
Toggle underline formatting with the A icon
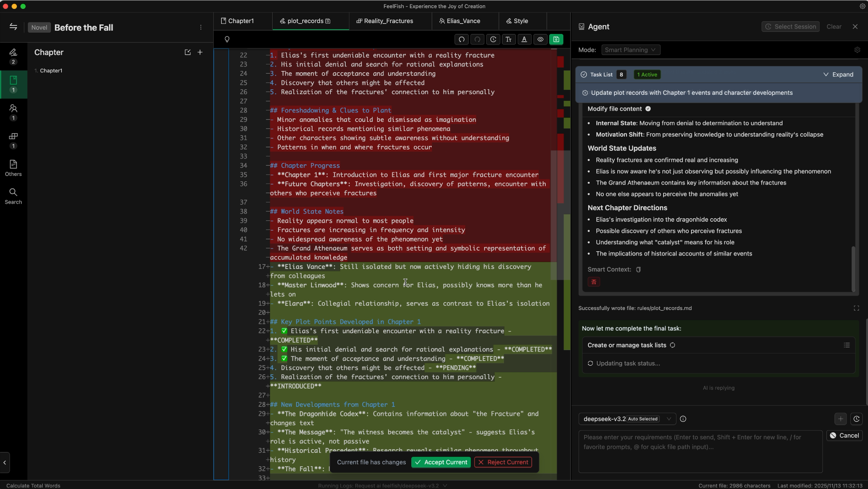pyautogui.click(x=524, y=39)
